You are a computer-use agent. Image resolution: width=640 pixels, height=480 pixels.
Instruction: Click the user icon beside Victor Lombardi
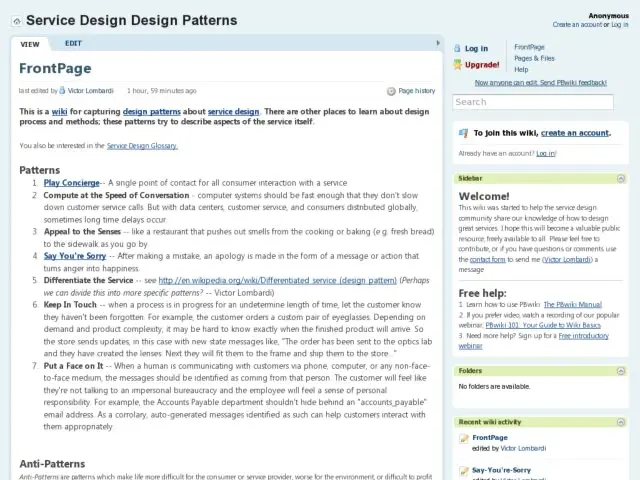click(61, 91)
